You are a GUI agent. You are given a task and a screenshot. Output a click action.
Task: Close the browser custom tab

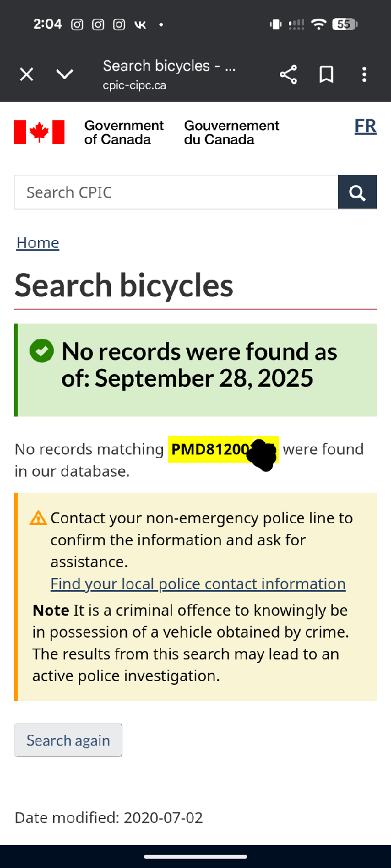pos(27,74)
